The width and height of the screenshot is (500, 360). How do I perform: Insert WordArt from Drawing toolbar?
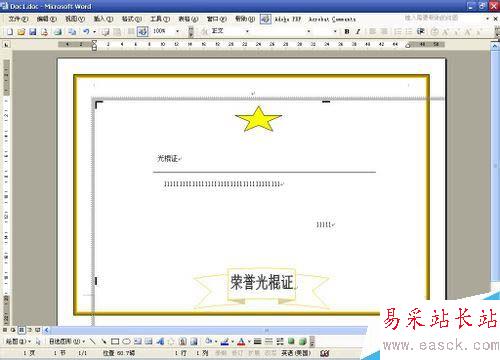(160, 341)
